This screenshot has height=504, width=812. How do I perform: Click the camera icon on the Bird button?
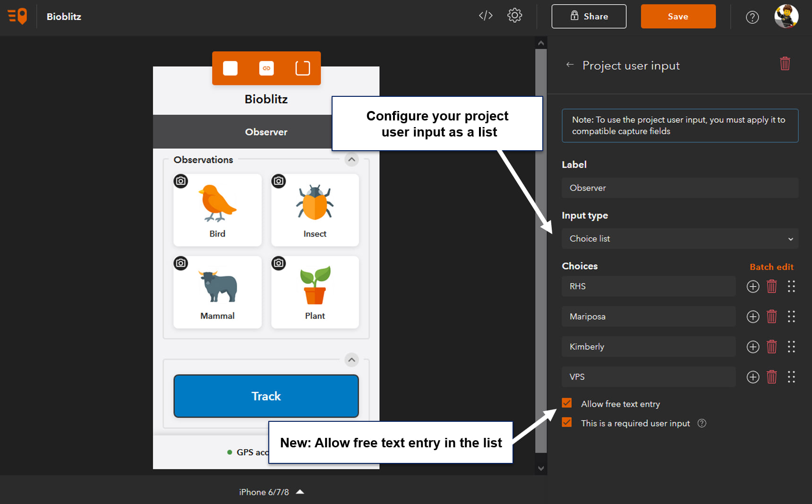[180, 181]
